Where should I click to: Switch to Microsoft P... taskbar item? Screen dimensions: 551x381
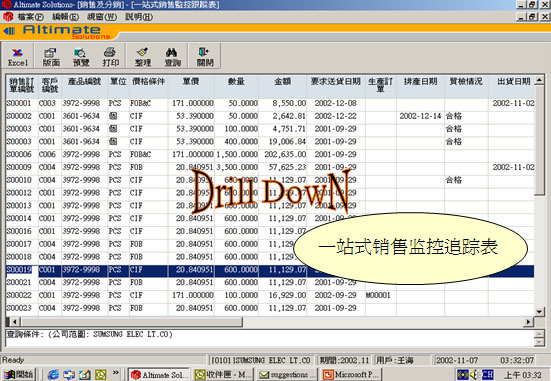pyautogui.click(x=352, y=375)
